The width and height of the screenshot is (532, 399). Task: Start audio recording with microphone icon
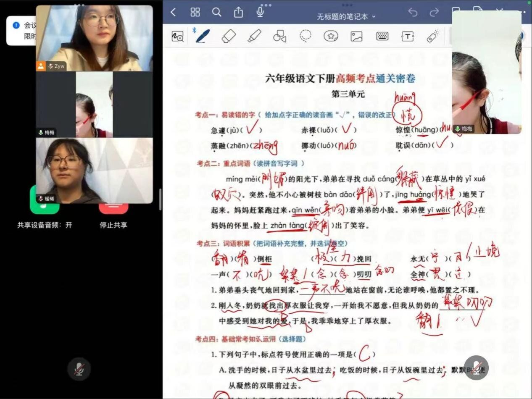point(260,12)
